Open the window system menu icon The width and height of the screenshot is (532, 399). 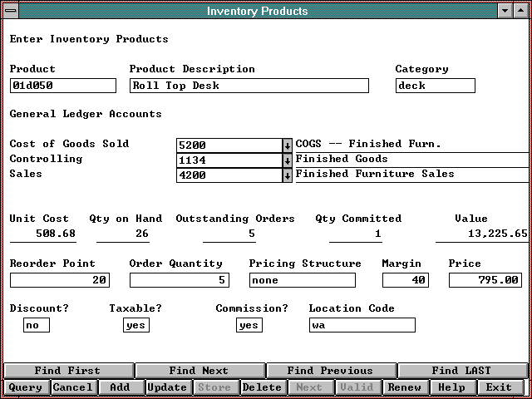pyautogui.click(x=9, y=11)
